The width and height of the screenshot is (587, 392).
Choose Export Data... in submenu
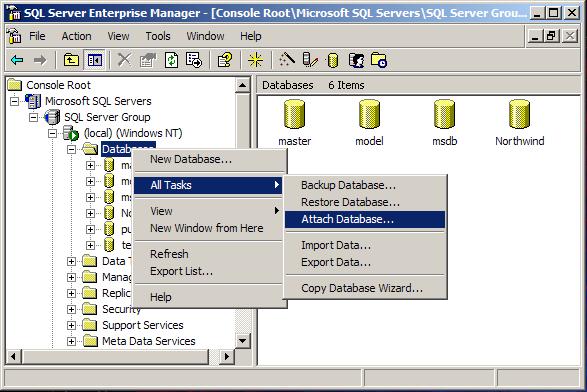click(365, 262)
